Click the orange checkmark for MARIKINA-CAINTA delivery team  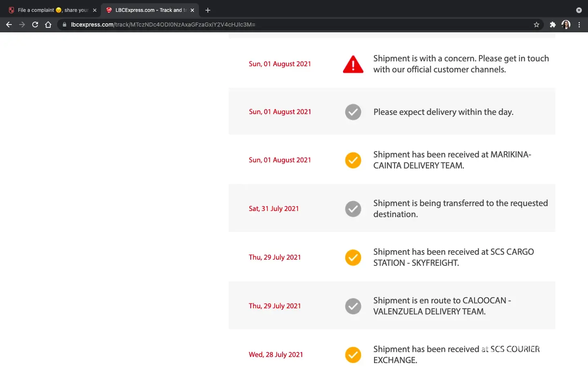click(353, 160)
